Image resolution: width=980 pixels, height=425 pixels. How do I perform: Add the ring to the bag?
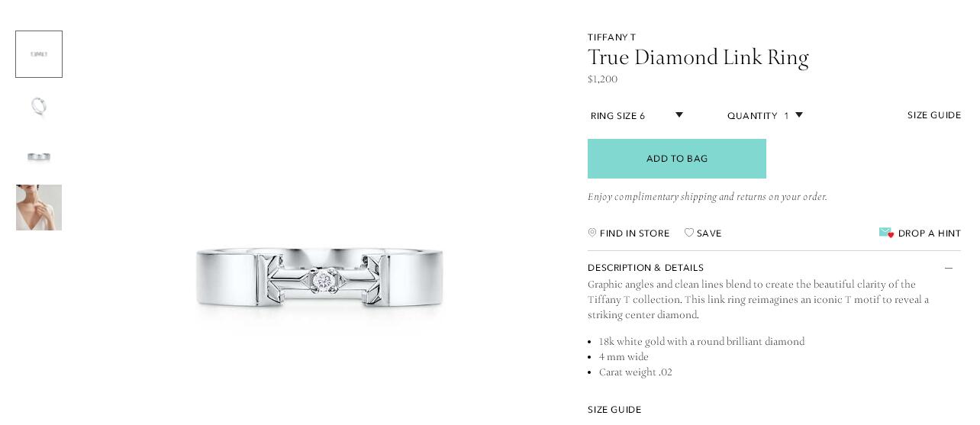coord(676,159)
